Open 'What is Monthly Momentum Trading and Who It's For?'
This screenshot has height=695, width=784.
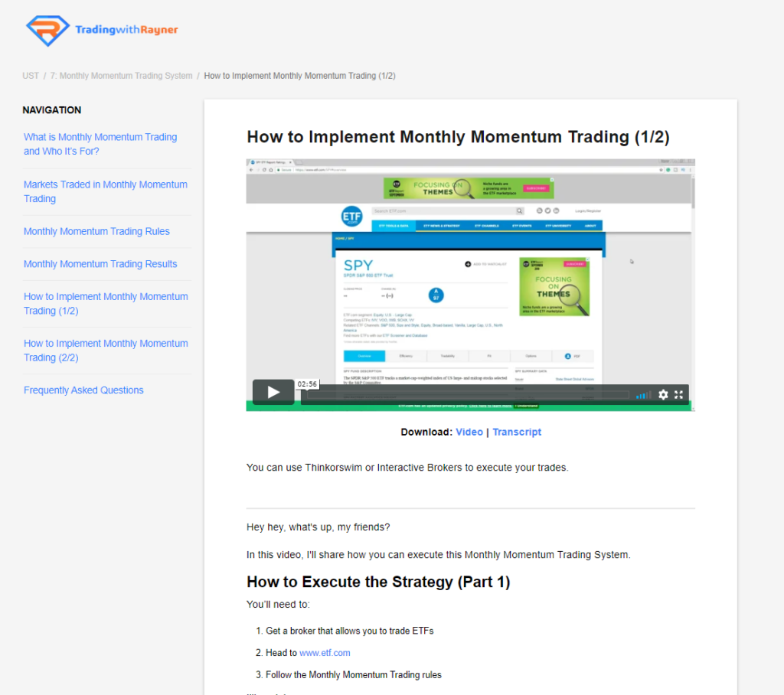(x=100, y=144)
